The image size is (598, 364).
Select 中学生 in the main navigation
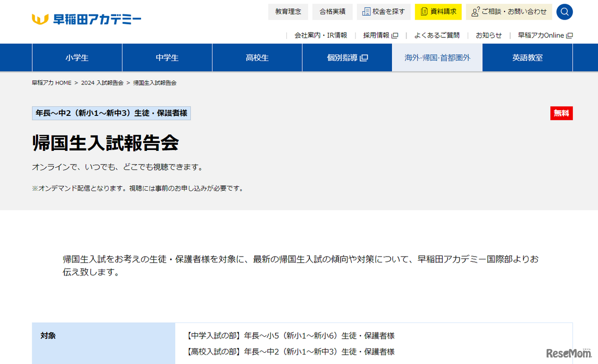pyautogui.click(x=167, y=57)
